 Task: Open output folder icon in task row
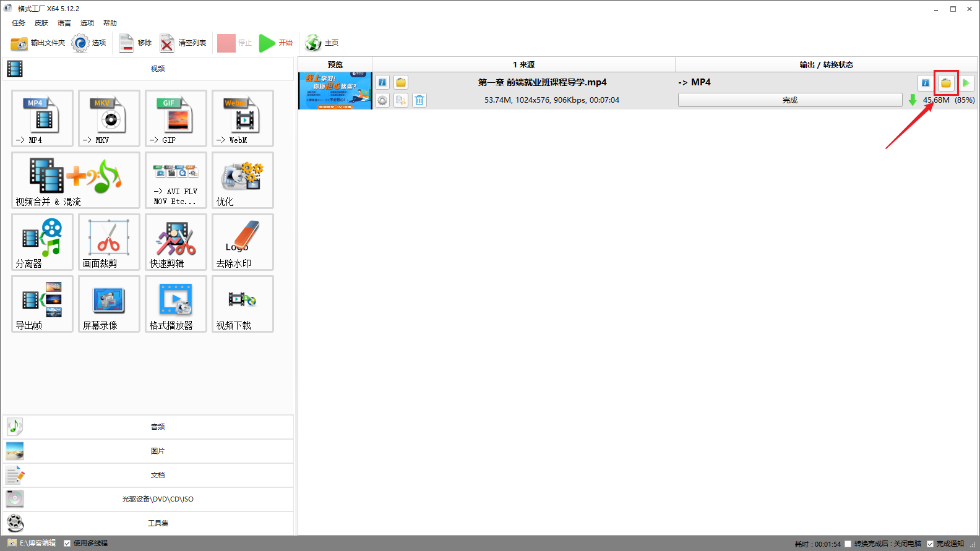945,83
